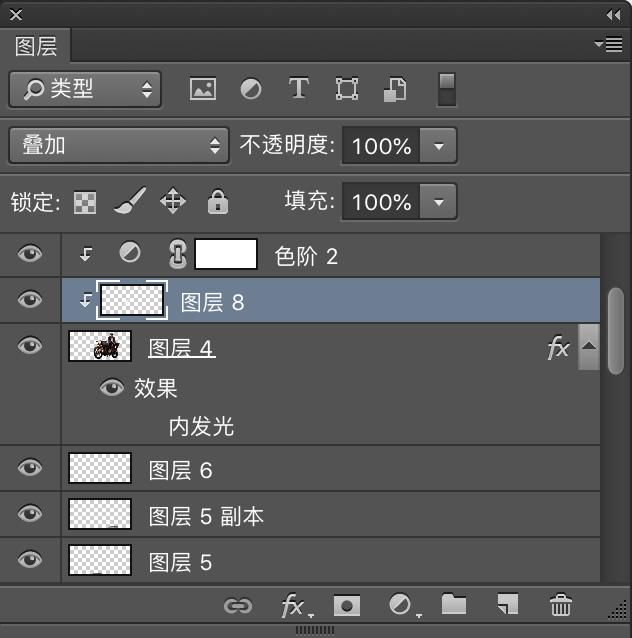632x638 pixels.
Task: Click the 填充 100% value field
Action: (x=381, y=202)
